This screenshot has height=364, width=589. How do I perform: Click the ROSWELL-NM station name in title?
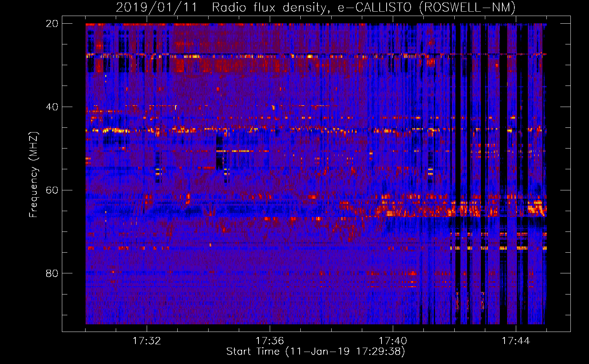[x=467, y=7]
